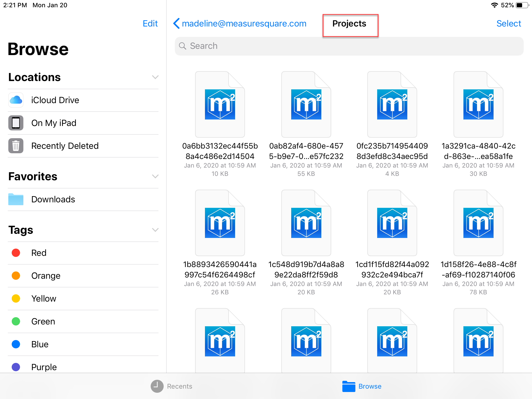Open file 0a6bb3132ec44f55b MeasureSquare icon
This screenshot has height=399, width=532.
[220, 104]
